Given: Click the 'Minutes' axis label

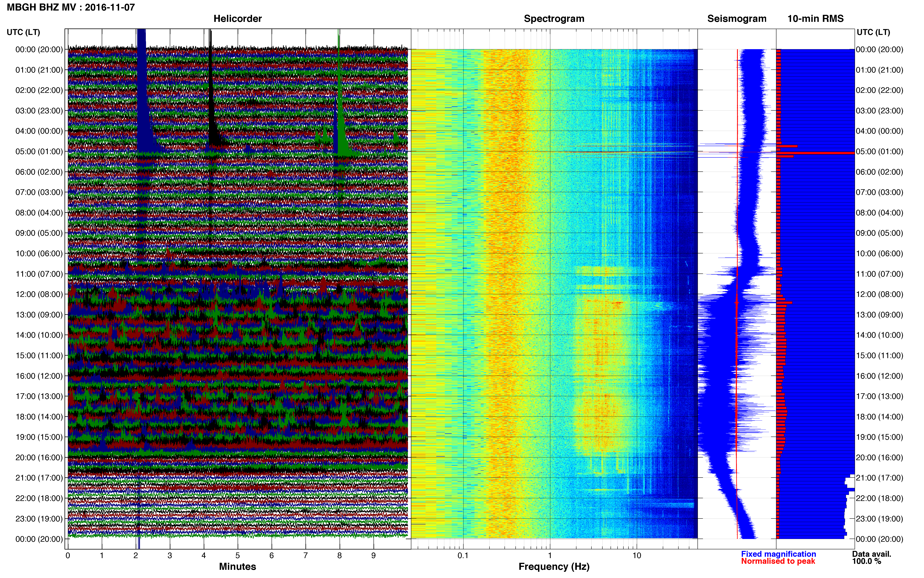Looking at the screenshot, I should [237, 566].
